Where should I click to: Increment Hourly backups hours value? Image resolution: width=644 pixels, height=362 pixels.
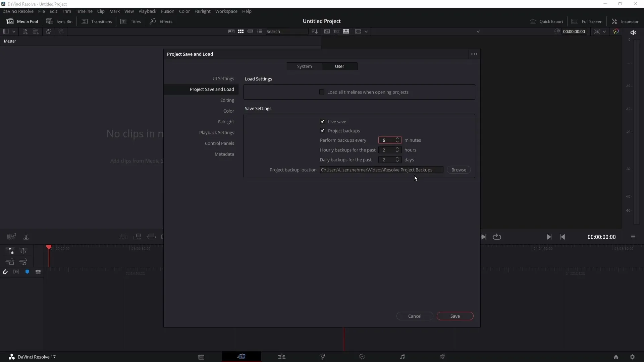pyautogui.click(x=397, y=148)
